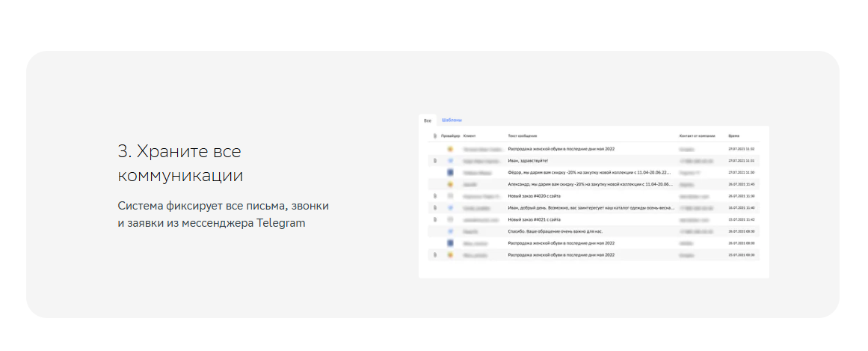Click attachment paperclip in the "Новый заказ #4020" row
This screenshot has width=868, height=351.
pos(435,196)
